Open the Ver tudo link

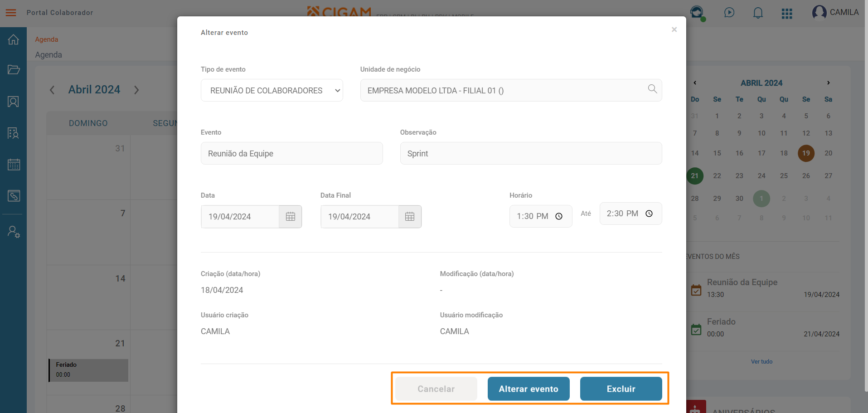pyautogui.click(x=761, y=362)
